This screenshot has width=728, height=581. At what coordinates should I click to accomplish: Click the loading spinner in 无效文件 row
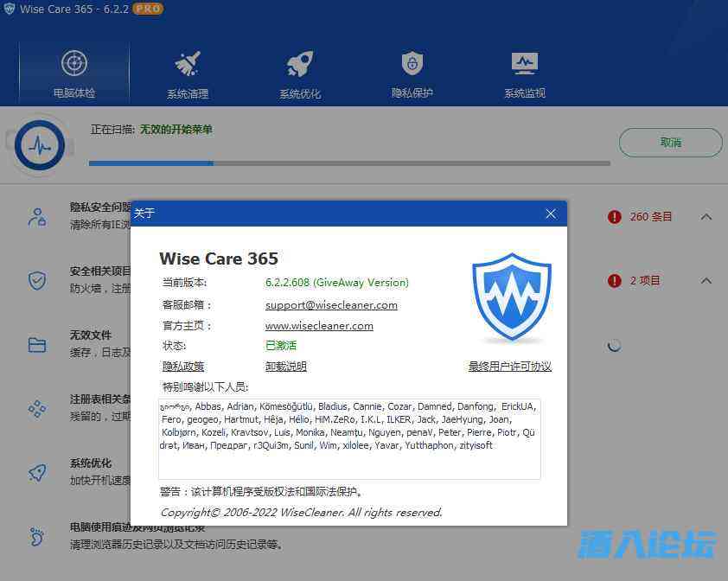(x=614, y=345)
